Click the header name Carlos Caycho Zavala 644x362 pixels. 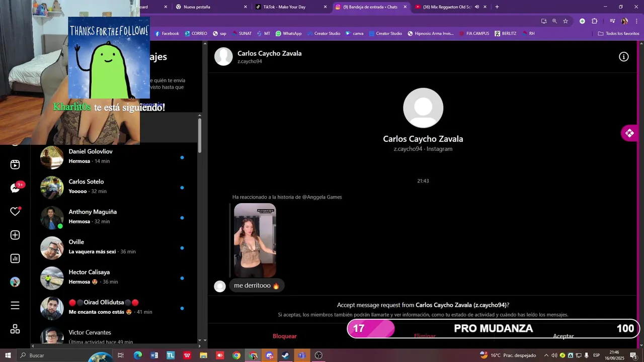coord(270,53)
